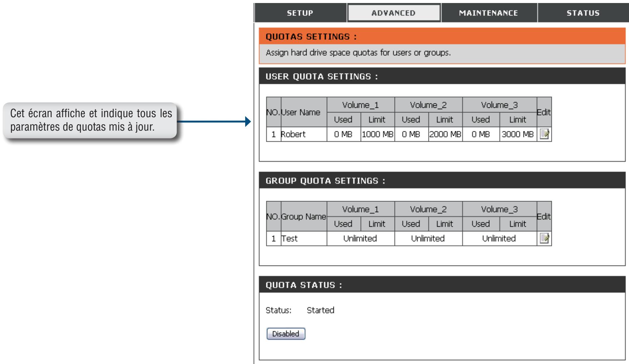Click Robert's Volume_1 used 0 MB cell

click(343, 134)
